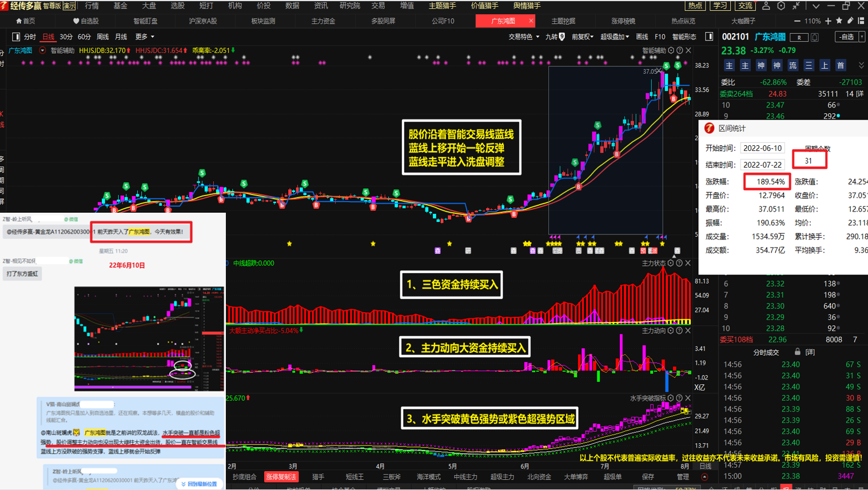This screenshot has width=868, height=490.
Task: Toggle the left sidebar panel icon
Action: click(x=16, y=37)
